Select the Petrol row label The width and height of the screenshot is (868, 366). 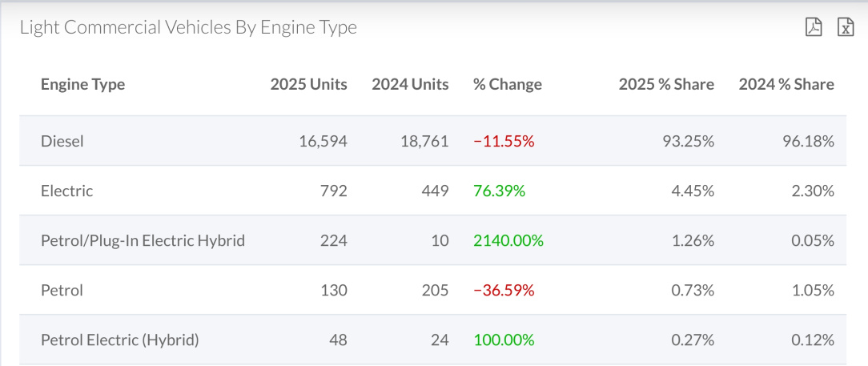pyautogui.click(x=62, y=290)
